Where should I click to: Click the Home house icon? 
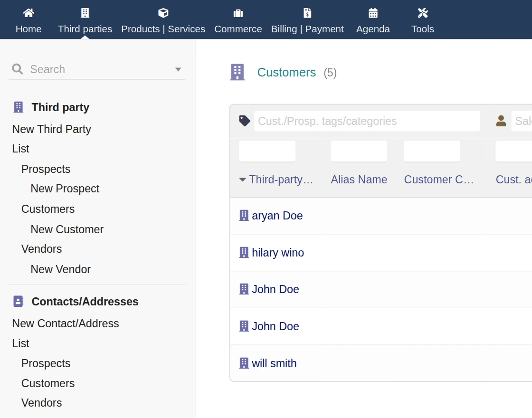[28, 13]
